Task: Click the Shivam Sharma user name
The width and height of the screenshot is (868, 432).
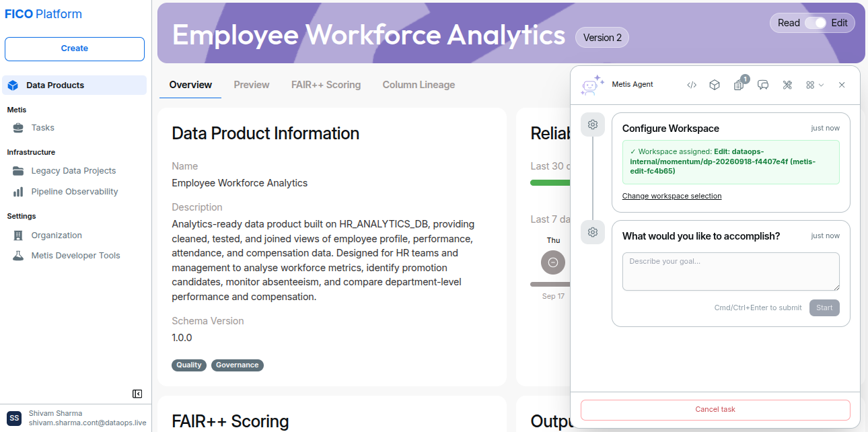Action: coord(56,413)
